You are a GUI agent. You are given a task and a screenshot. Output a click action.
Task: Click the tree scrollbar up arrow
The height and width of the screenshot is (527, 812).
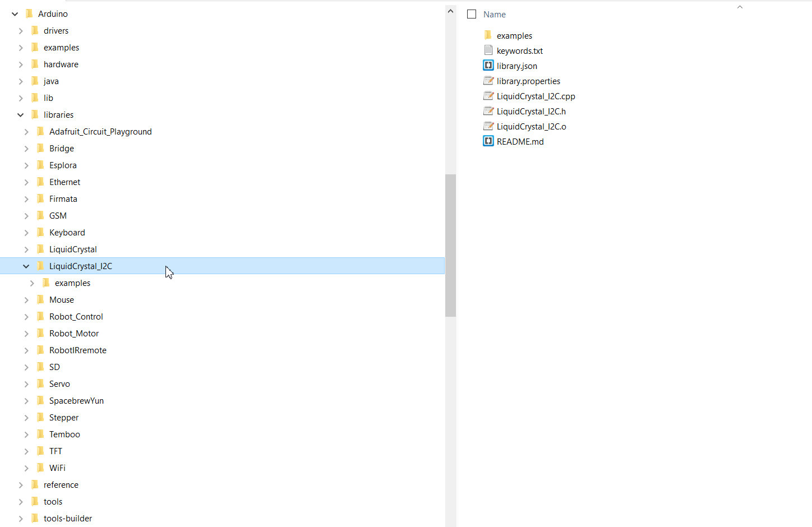[x=451, y=11]
